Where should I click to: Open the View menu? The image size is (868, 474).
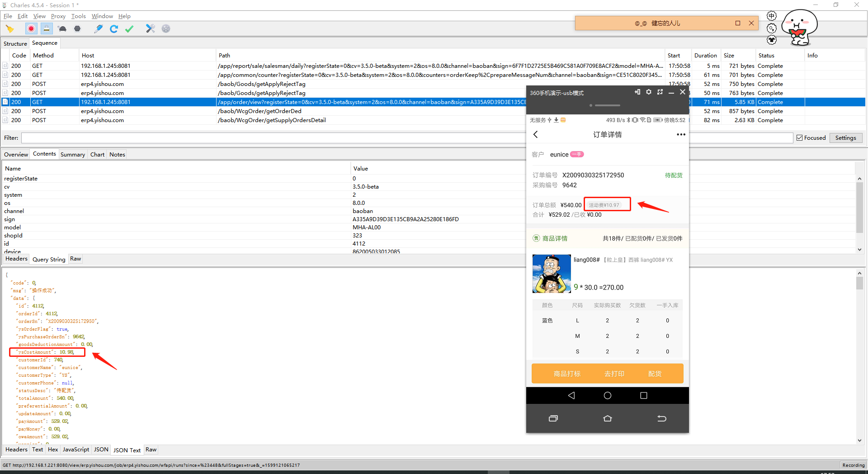[39, 16]
